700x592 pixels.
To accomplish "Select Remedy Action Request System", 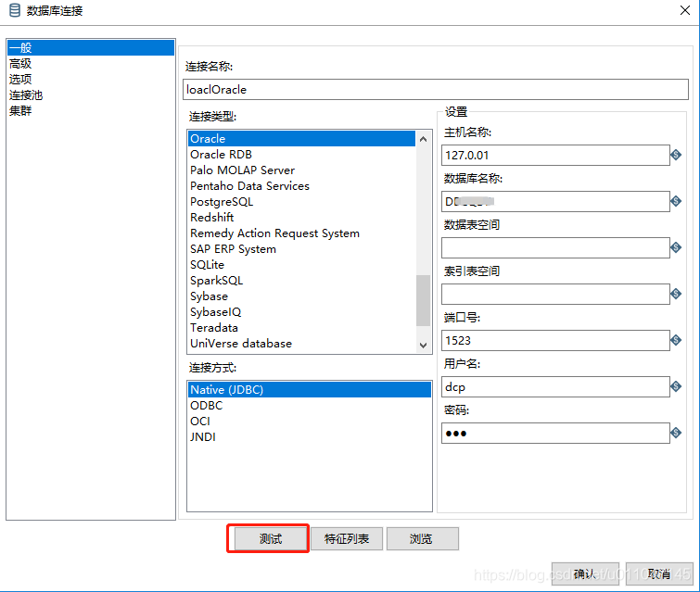I will coord(301,233).
